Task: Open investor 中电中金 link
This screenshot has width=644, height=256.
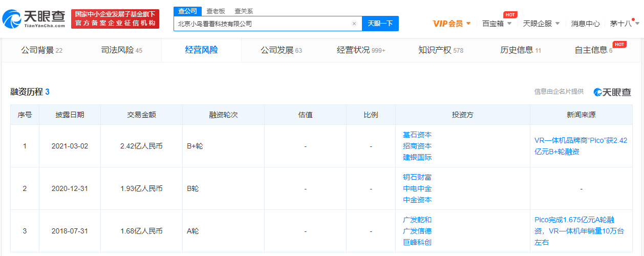Action: pos(417,189)
